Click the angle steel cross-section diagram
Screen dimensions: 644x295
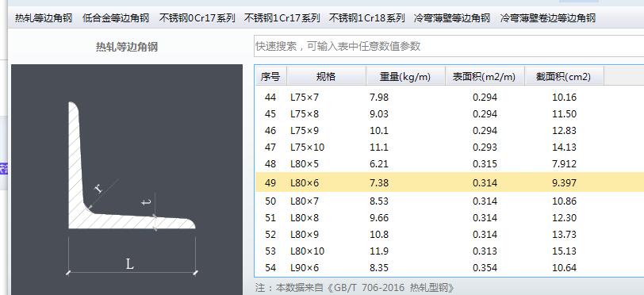click(x=127, y=179)
